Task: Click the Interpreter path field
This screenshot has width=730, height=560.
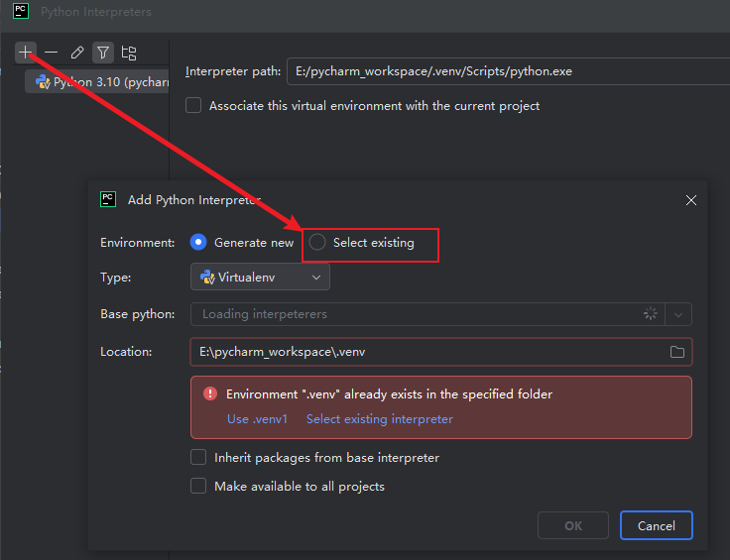Action: pyautogui.click(x=509, y=71)
